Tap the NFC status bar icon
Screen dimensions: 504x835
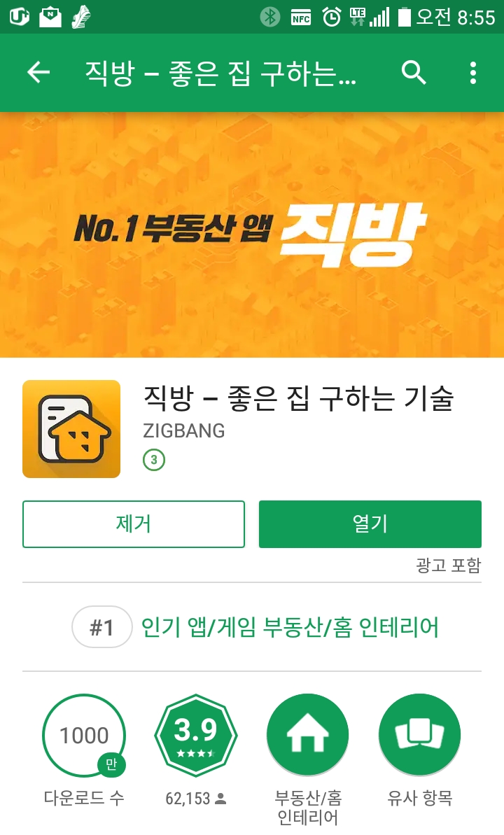(301, 18)
